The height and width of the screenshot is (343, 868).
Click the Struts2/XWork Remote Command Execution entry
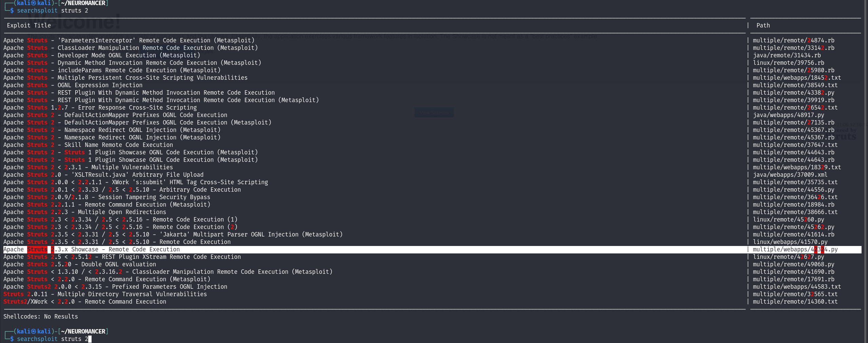pos(85,302)
